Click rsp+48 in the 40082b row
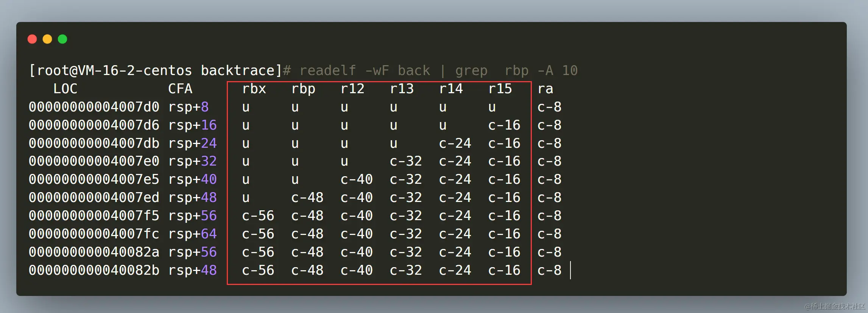Viewport: 868px width, 313px height. pyautogui.click(x=193, y=270)
